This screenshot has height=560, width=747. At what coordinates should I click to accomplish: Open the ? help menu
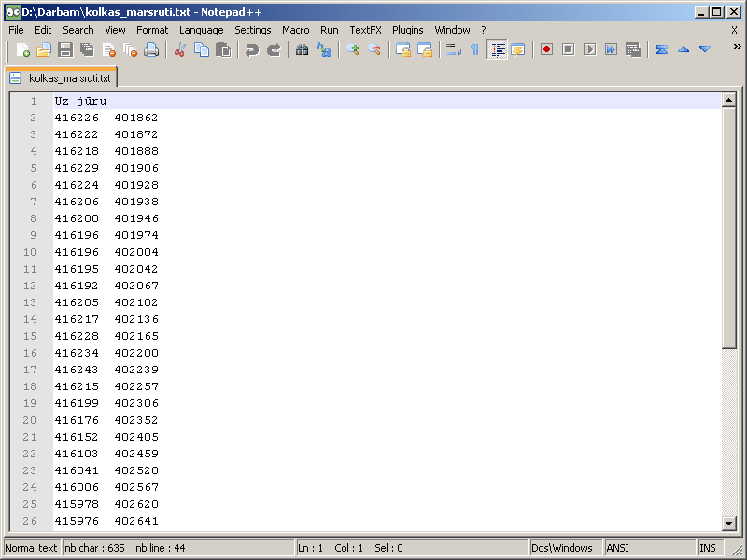pos(484,30)
